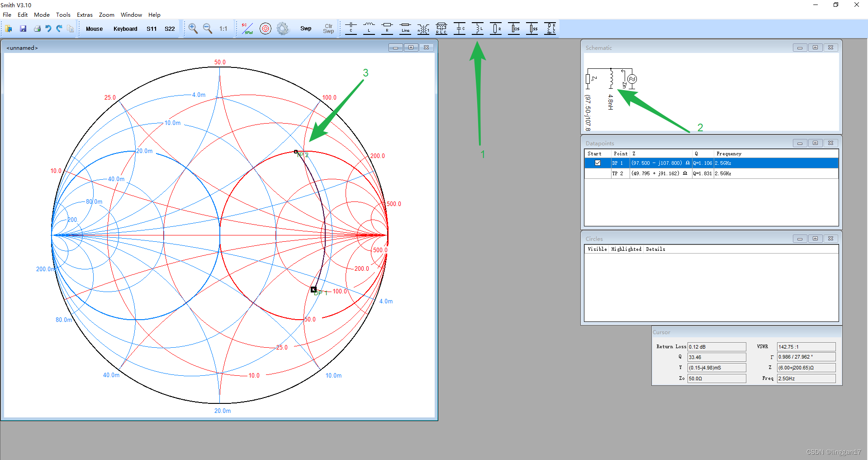Select DP 1 impedance (97.500 - j107.800) cell
The height and width of the screenshot is (460, 868).
(x=660, y=163)
